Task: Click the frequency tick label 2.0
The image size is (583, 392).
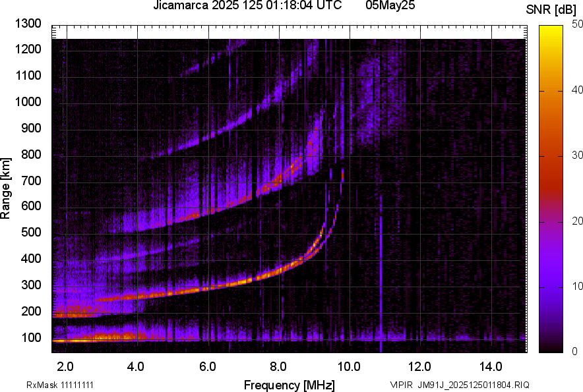Action: tap(65, 367)
